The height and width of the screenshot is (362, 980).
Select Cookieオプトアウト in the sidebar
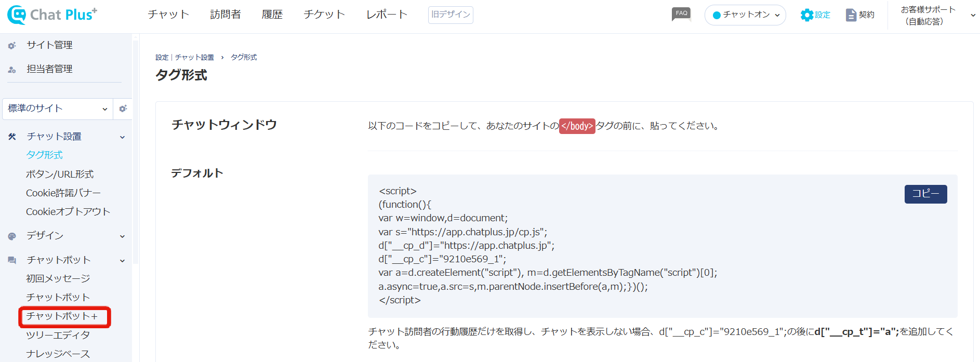click(x=68, y=211)
